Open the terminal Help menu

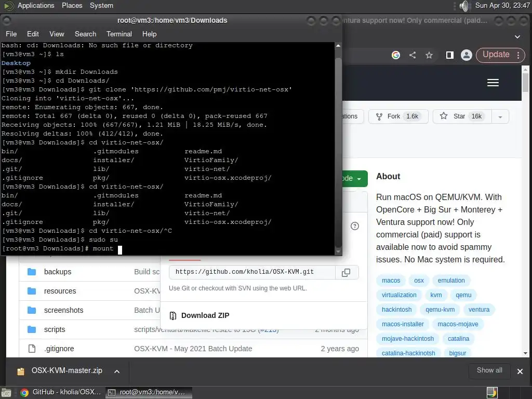[149, 34]
